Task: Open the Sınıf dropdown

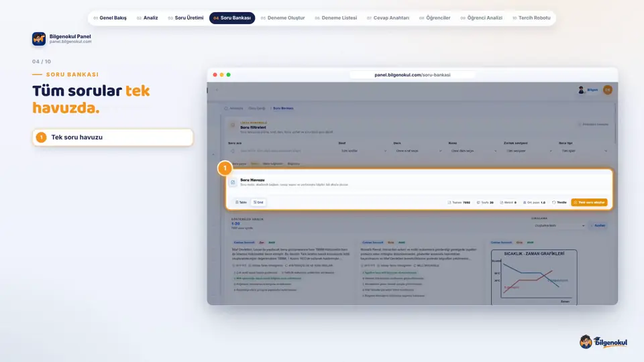Action: pyautogui.click(x=364, y=151)
